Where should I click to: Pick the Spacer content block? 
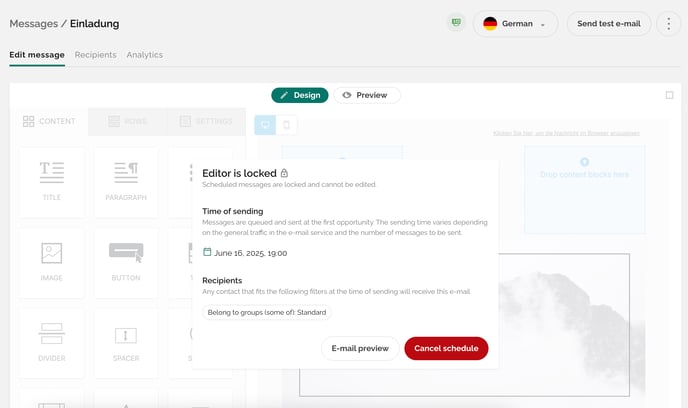[126, 343]
